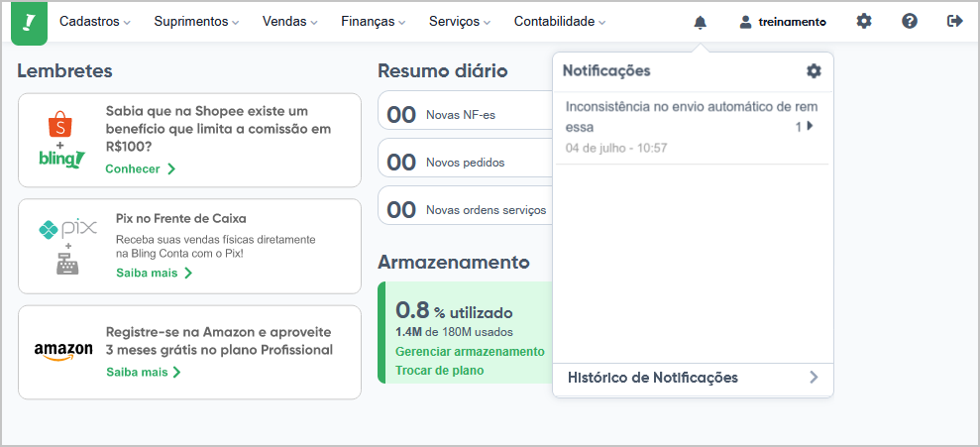Click the Conhecer link in Shopee card
This screenshot has height=447, width=980.
tap(140, 168)
